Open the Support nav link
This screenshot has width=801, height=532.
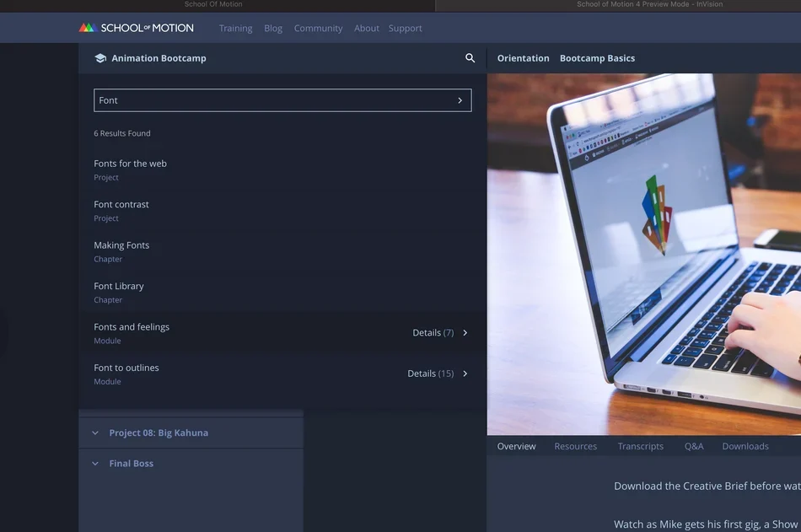click(x=405, y=28)
